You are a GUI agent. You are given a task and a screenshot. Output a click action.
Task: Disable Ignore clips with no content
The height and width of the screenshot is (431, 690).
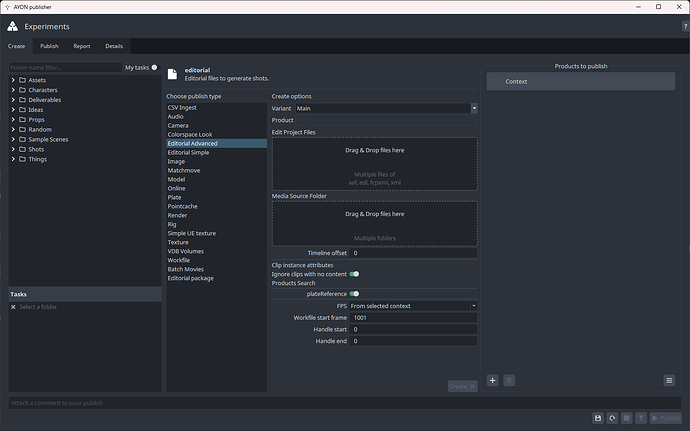(354, 274)
